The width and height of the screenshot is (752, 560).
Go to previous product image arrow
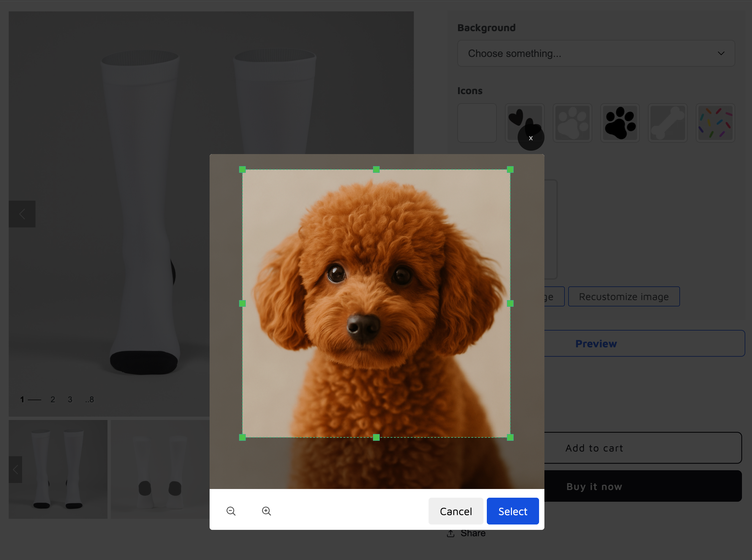(x=22, y=214)
